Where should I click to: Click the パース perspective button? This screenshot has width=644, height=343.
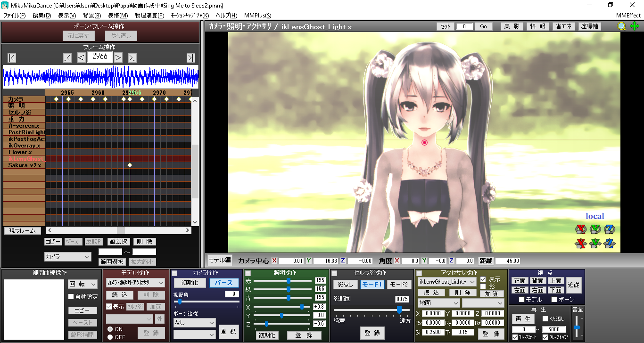point(224,283)
